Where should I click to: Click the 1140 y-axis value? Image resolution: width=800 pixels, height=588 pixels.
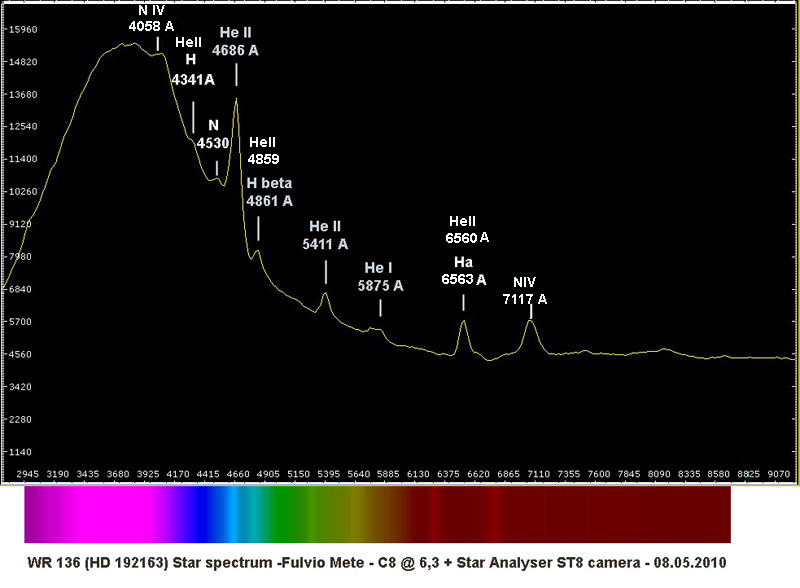pyautogui.click(x=20, y=452)
